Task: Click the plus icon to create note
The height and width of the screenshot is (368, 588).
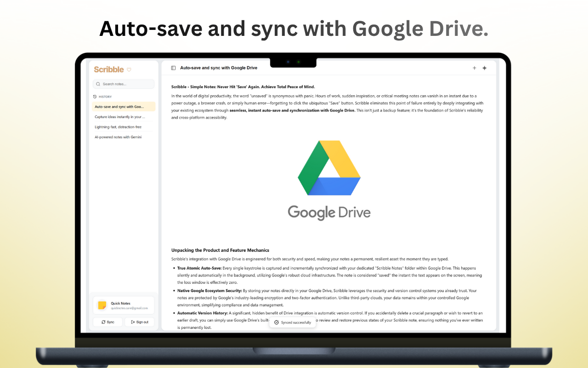Action: click(475, 68)
